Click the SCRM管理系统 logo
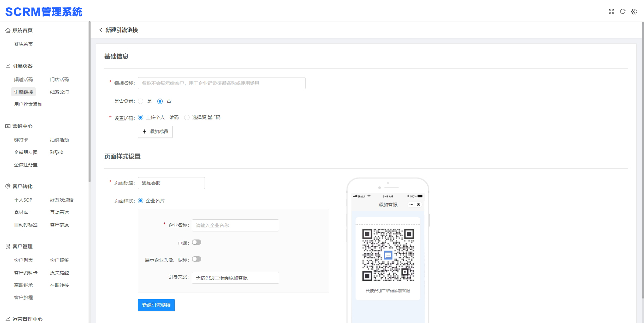Viewport: 644px width, 323px height. click(x=44, y=12)
